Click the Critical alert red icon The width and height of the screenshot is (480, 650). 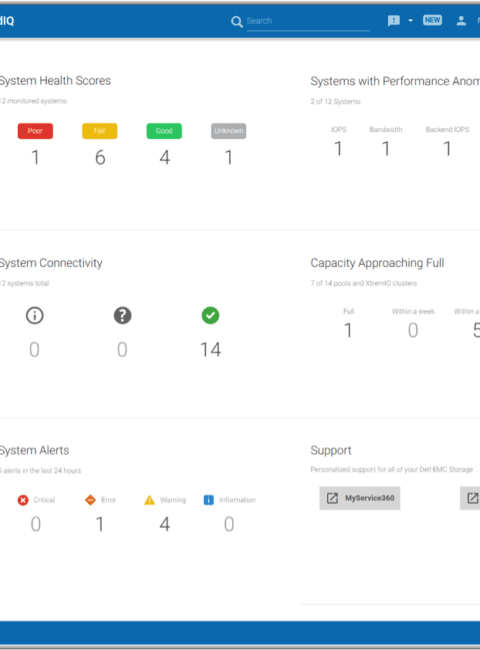click(x=23, y=500)
